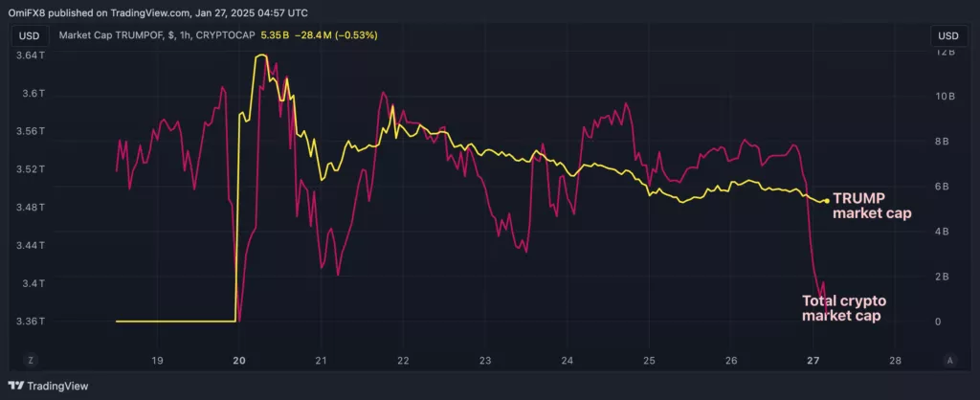Click the −28.4 M (−0.53%) change value
The height and width of the screenshot is (400, 980).
(336, 35)
